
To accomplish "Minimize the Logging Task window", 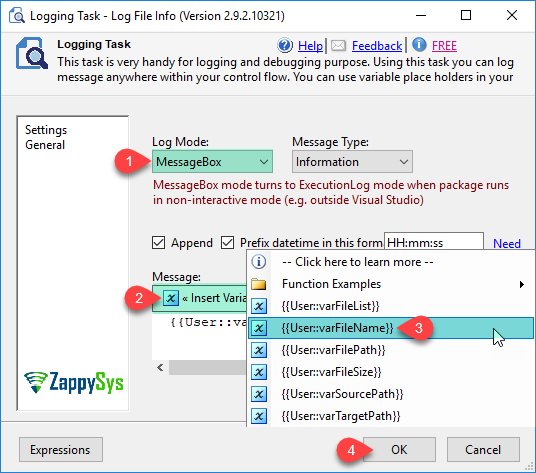I will (421, 15).
